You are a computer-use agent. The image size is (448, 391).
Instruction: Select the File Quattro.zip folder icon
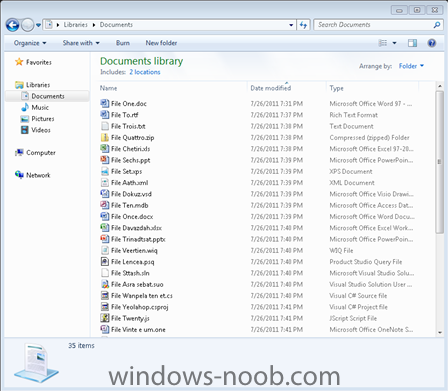(105, 137)
